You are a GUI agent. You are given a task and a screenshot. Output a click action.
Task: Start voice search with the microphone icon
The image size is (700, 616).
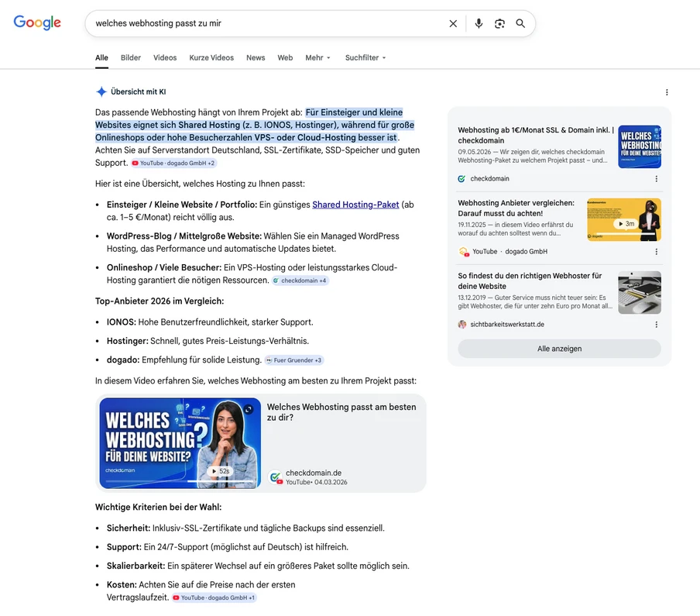click(479, 23)
